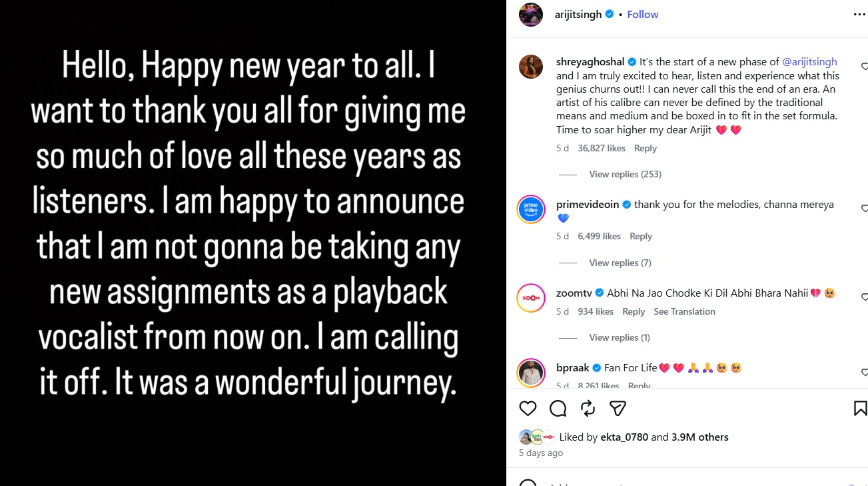Save the post with the bookmark icon
This screenshot has width=868, height=486.
[860, 408]
